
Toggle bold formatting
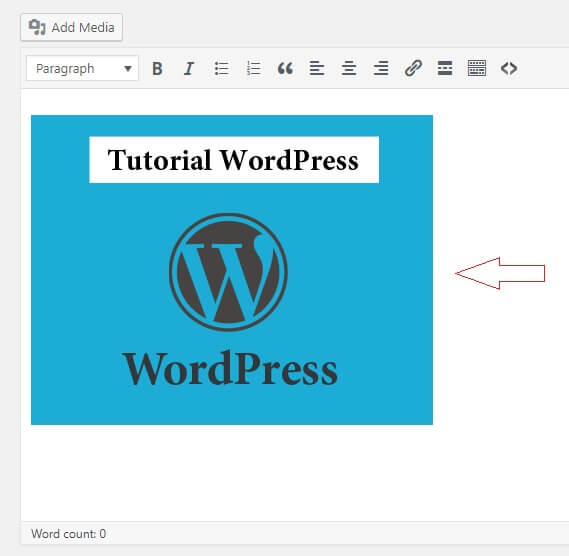pyautogui.click(x=157, y=68)
